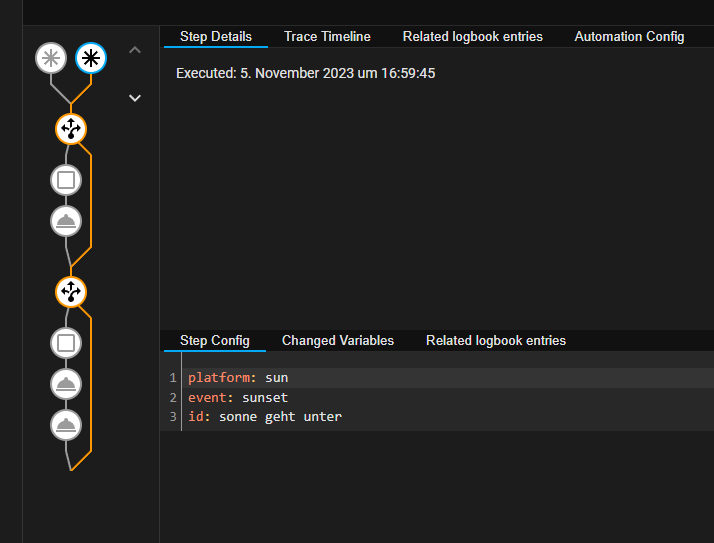This screenshot has width=714, height=543.
Task: Click the blue-highlighted sun trigger node
Action: coord(91,58)
